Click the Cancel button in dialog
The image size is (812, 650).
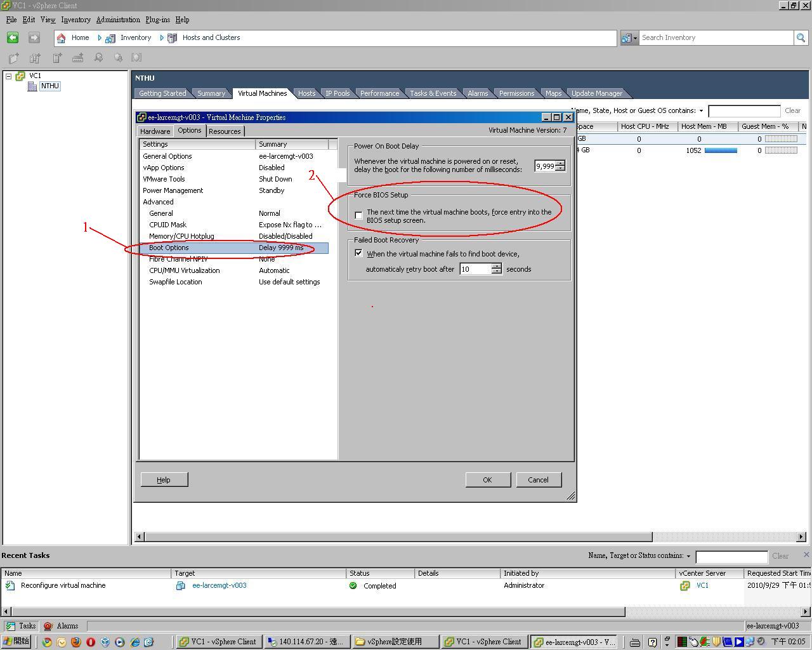tap(538, 480)
